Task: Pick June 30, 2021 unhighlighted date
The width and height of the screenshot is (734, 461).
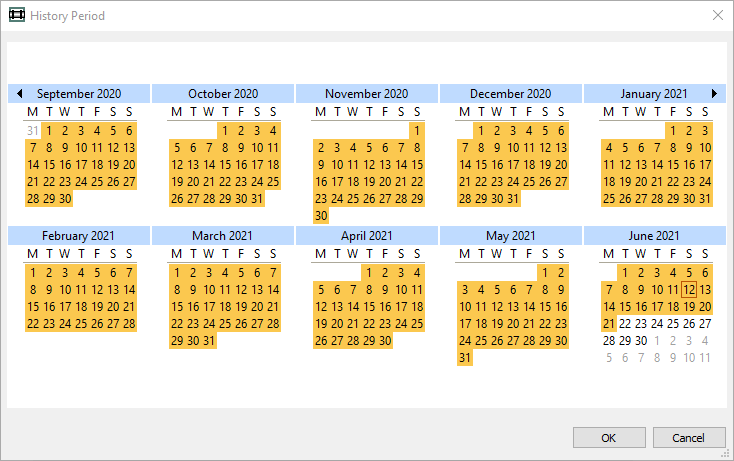Action: 641,341
